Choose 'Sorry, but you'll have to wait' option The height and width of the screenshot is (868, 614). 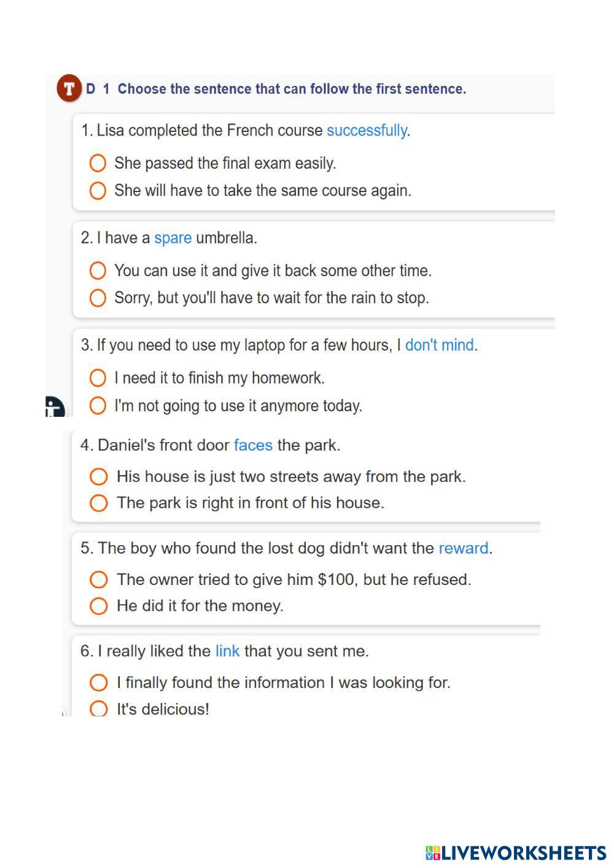[x=98, y=298]
